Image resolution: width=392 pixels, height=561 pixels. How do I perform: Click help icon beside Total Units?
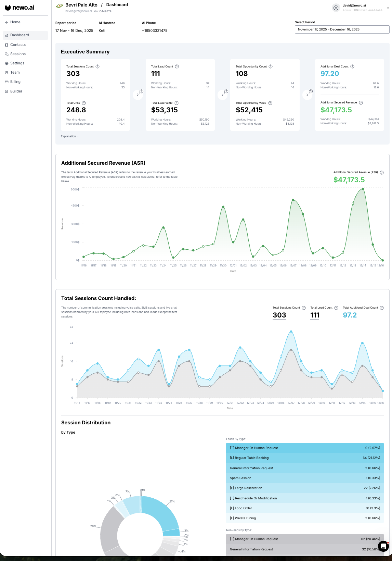tap(84, 103)
